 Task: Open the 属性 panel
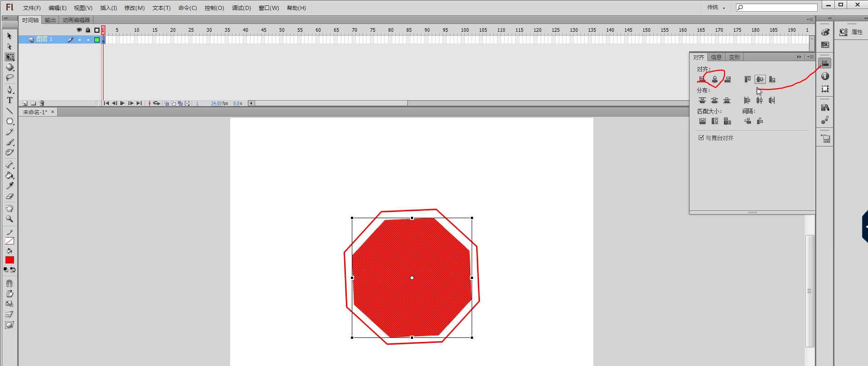coord(851,32)
